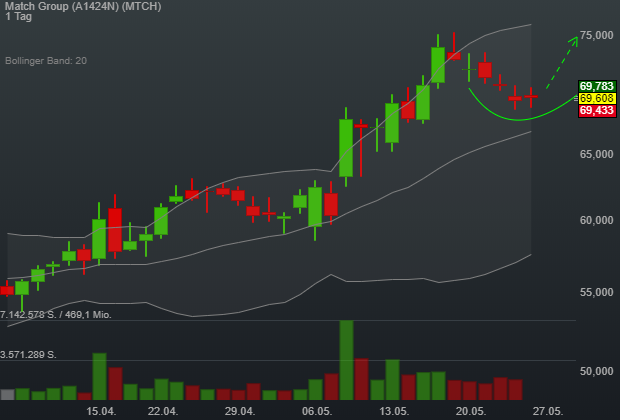Click the Match Group (A1424N) (MTCH) title
The height and width of the screenshot is (420, 620).
[x=83, y=6]
